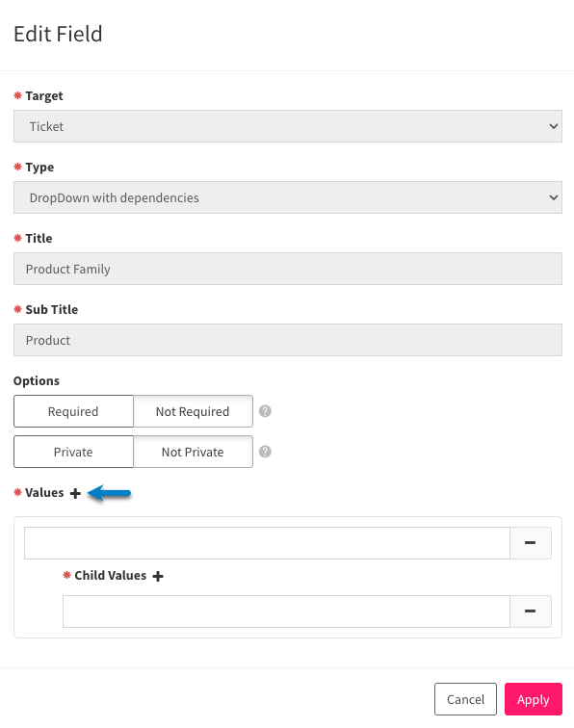Viewport: 574px width, 728px height.
Task: Set the field option to Required
Action: click(73, 411)
